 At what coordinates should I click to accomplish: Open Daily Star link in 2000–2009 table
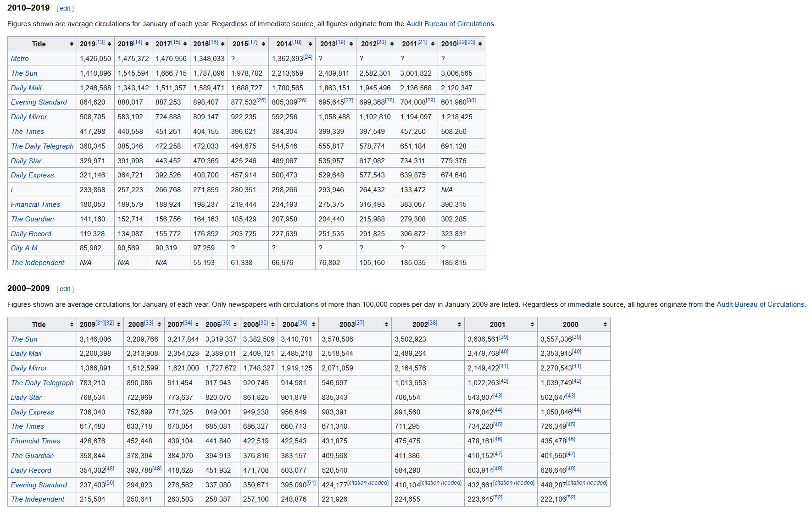(x=26, y=398)
